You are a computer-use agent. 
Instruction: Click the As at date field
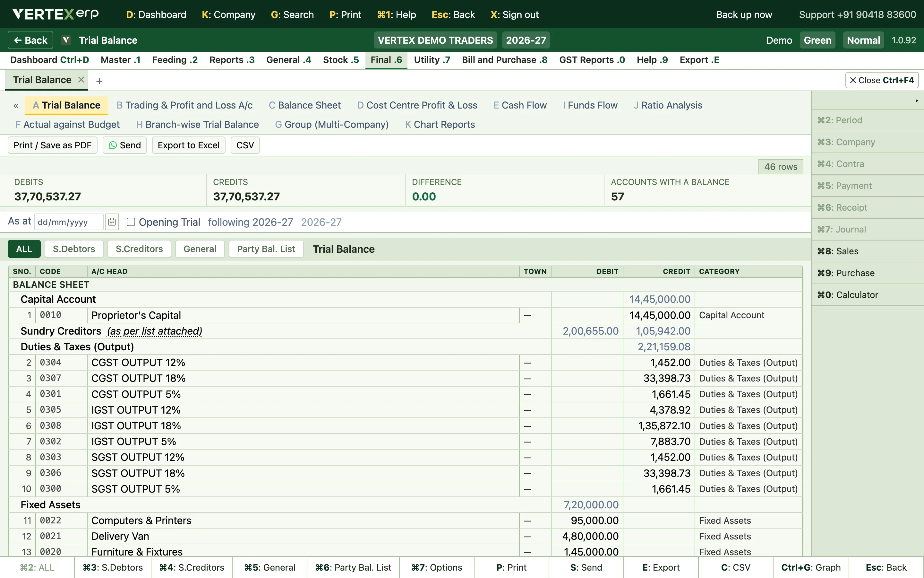click(69, 222)
